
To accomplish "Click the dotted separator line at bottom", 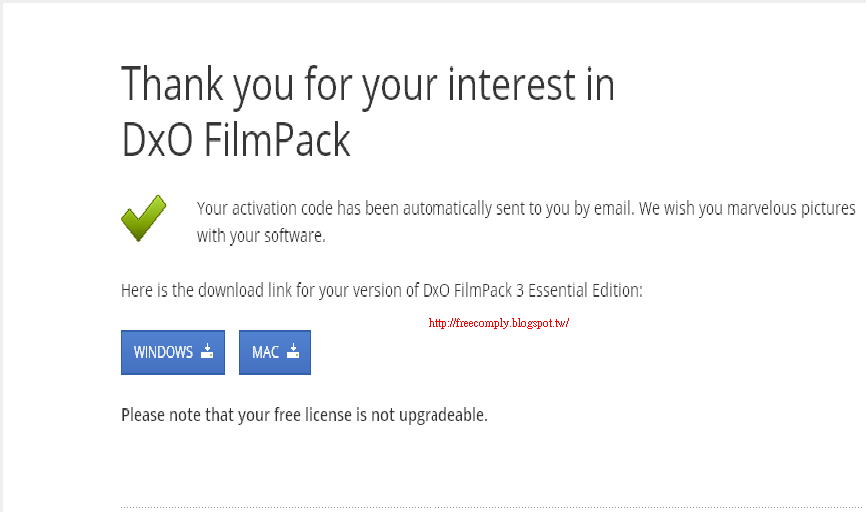I will click(x=492, y=506).
